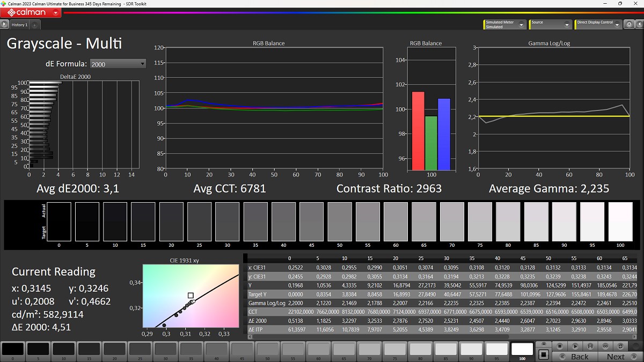This screenshot has width=644, height=362.
Task: Expand the Direct Display Control panel
Action: point(617,25)
